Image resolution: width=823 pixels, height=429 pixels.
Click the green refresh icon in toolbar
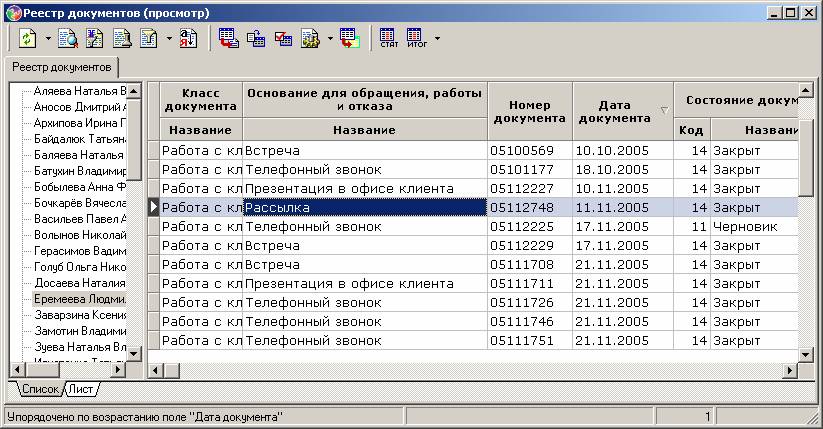26,39
